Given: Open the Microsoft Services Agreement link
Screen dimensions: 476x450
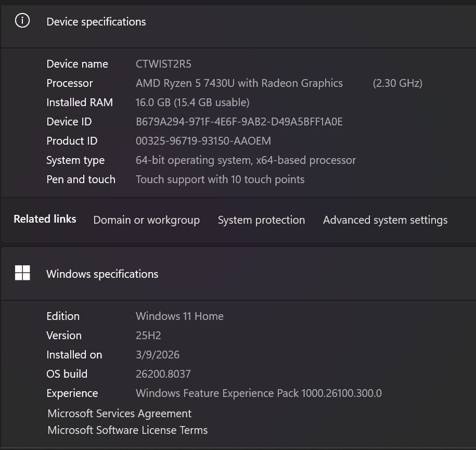Looking at the screenshot, I should click(x=119, y=414).
